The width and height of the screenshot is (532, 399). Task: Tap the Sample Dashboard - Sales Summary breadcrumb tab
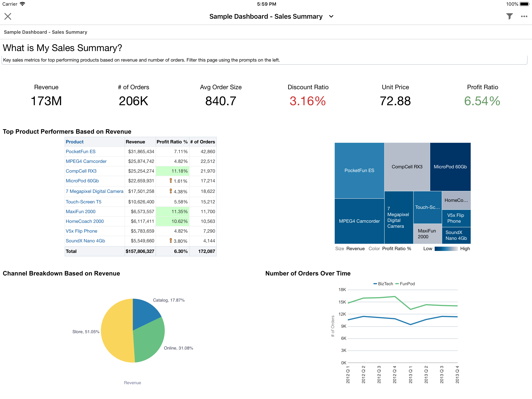45,32
